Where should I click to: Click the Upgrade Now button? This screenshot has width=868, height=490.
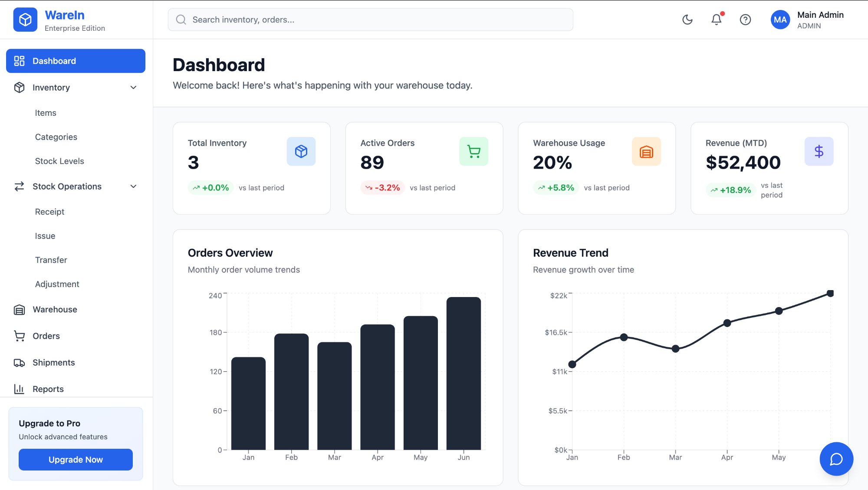pos(75,459)
